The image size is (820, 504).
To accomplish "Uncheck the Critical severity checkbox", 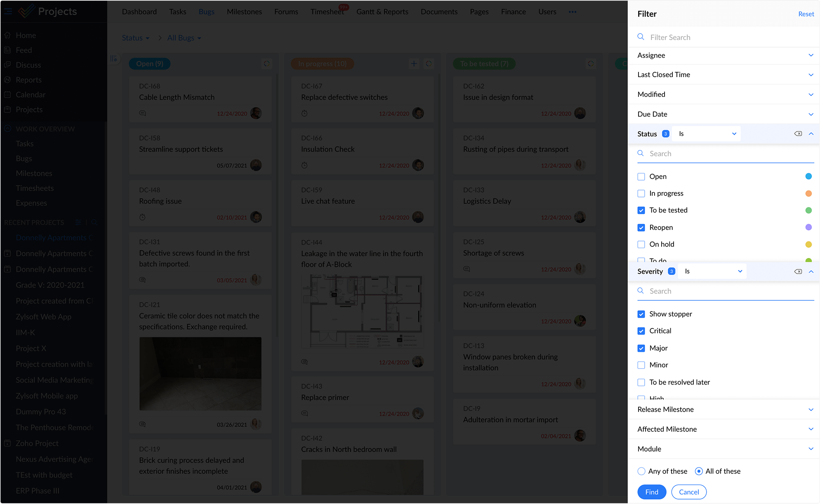I will tap(641, 331).
